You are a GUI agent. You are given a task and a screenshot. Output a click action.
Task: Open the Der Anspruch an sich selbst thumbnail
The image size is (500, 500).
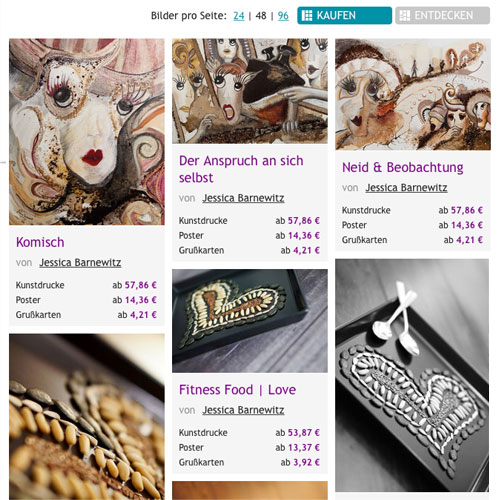tap(250, 91)
